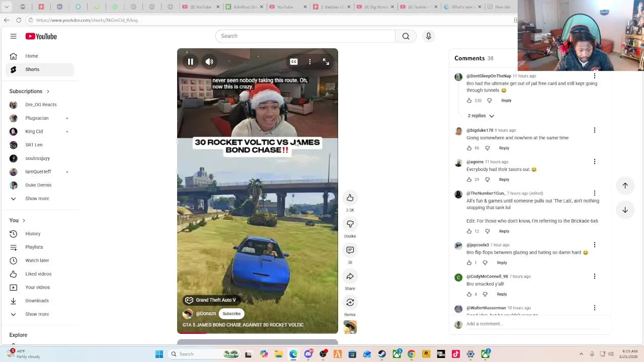
Task: Open Liked videos
Action: (40, 274)
